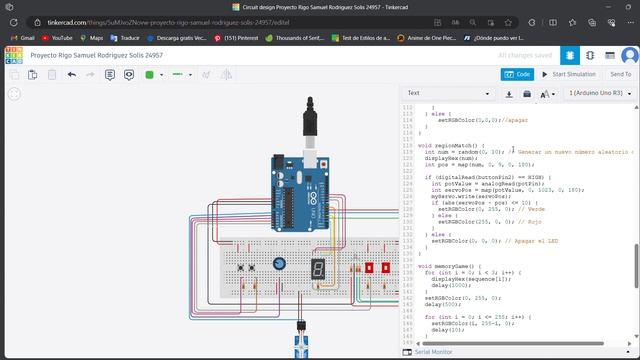Image resolution: width=640 pixels, height=360 pixels.
Task: Open the Component list view icon
Action: 610,56
